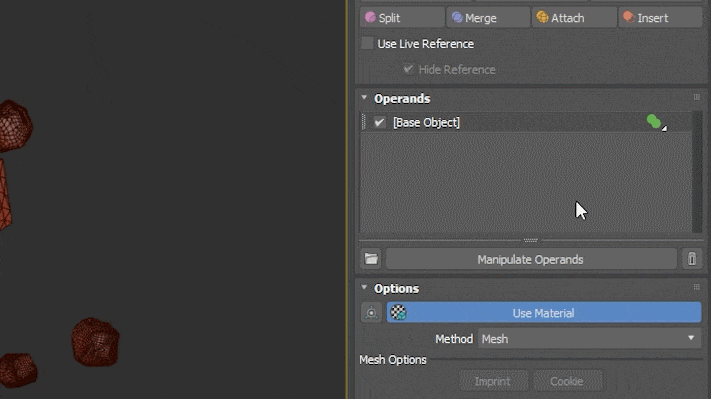Screen dimensions: 711x399
Task: Click the green union icon on Base Object
Action: coord(654,122)
